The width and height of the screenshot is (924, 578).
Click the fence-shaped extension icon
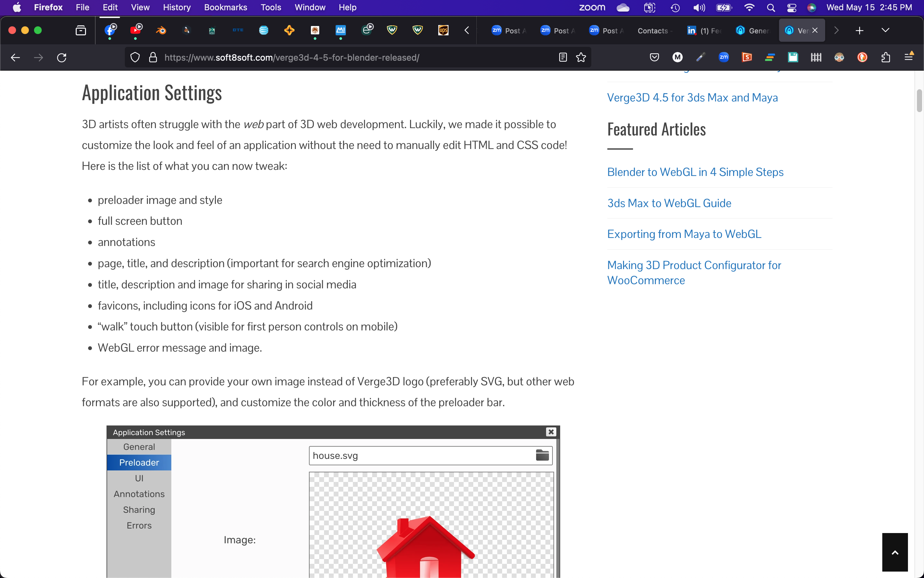816,58
